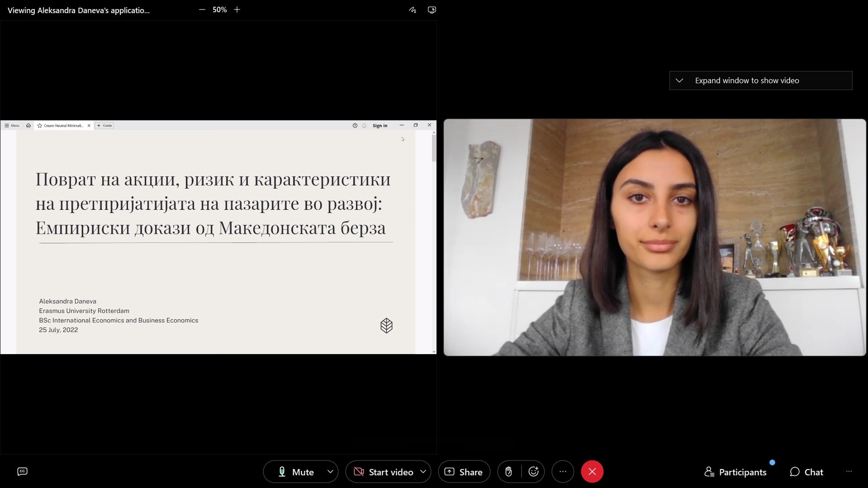Click the shared screen display options icon
Screen dimensions: 868x488
432,10
